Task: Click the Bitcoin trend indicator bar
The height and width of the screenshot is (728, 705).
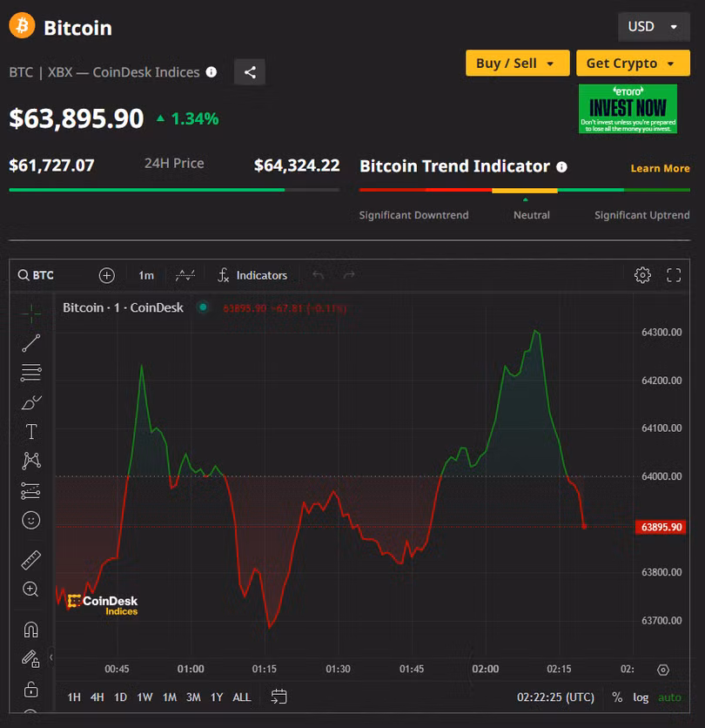Action: (525, 190)
